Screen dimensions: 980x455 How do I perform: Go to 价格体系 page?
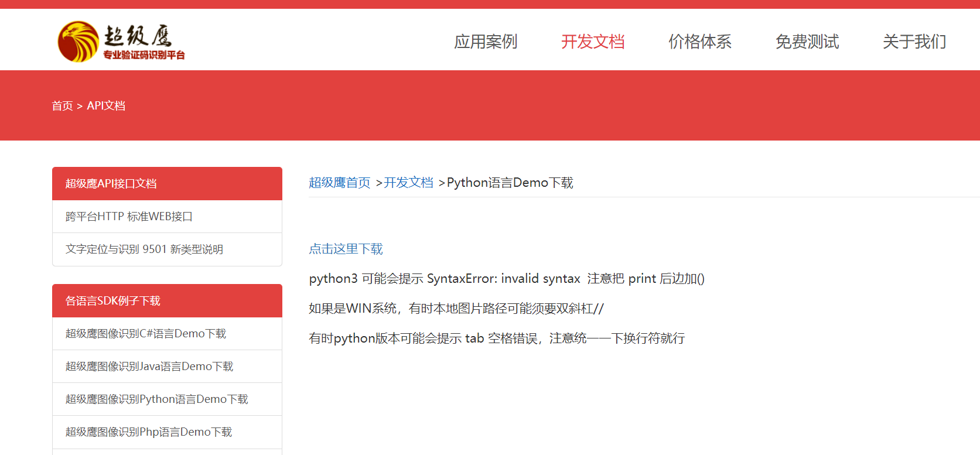(x=700, y=42)
